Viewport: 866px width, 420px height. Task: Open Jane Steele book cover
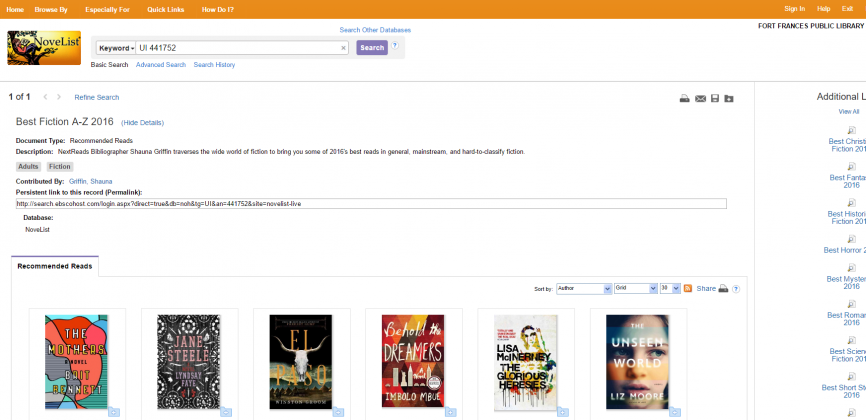189,362
